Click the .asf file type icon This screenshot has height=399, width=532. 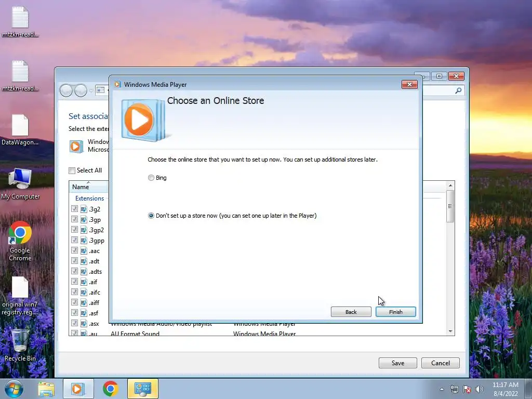click(x=84, y=313)
